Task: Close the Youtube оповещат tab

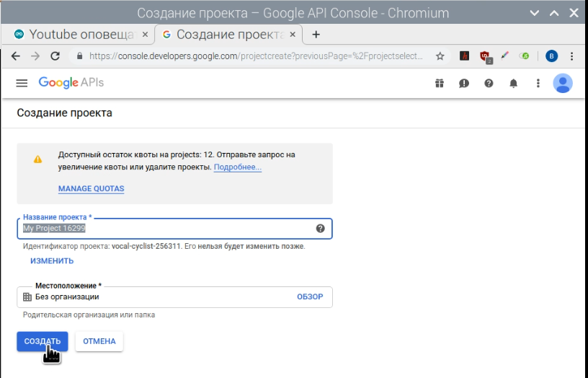Action: [146, 35]
